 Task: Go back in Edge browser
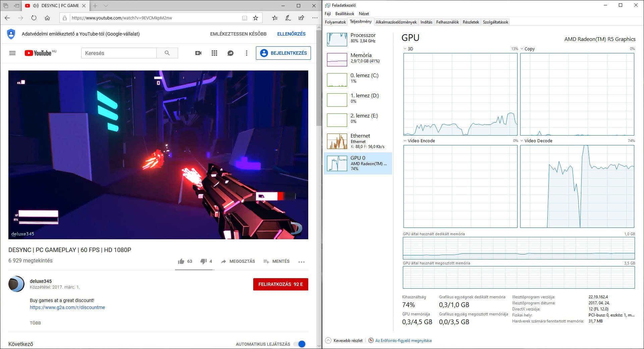7,18
